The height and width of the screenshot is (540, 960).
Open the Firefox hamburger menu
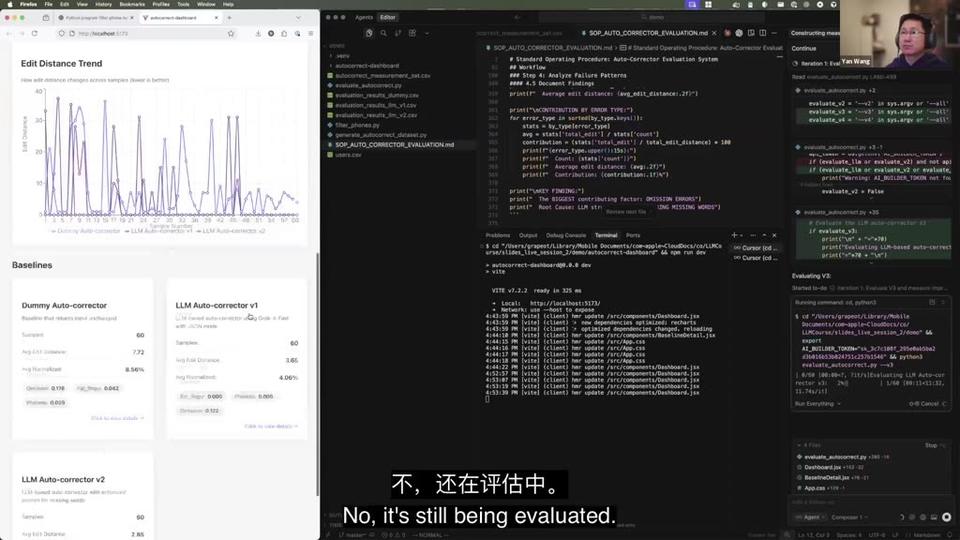point(310,33)
